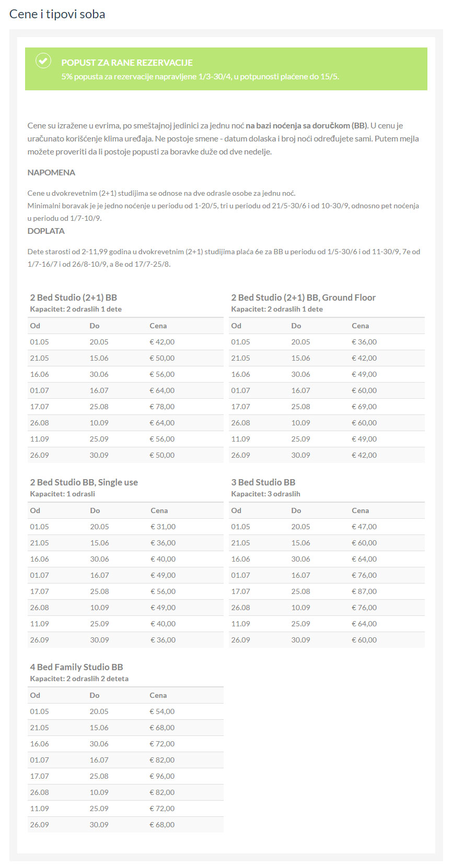Image resolution: width=453 pixels, height=868 pixels.
Task: Click the '3 Bed Studio BB' heading
Action: pyautogui.click(x=263, y=482)
